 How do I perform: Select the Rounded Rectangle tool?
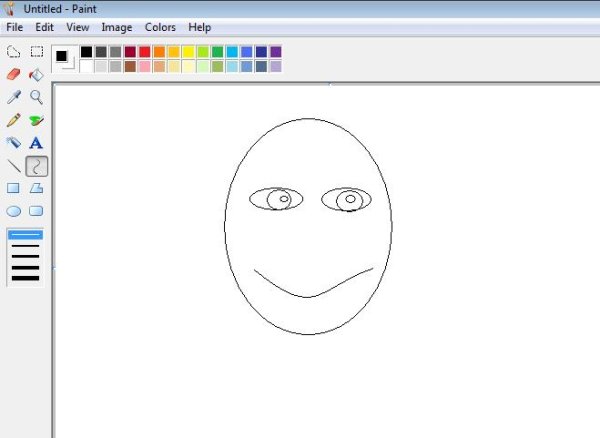pyautogui.click(x=37, y=211)
